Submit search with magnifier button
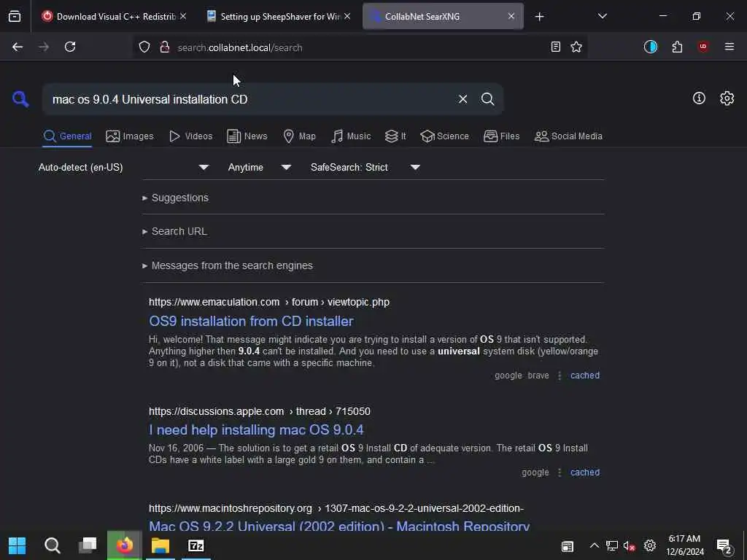 [487, 99]
